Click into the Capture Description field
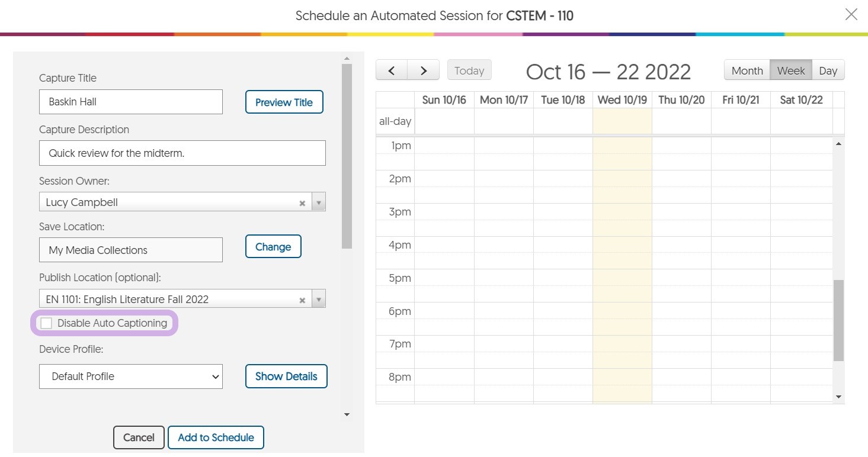Viewport: 868px width, 457px height. pyautogui.click(x=182, y=153)
